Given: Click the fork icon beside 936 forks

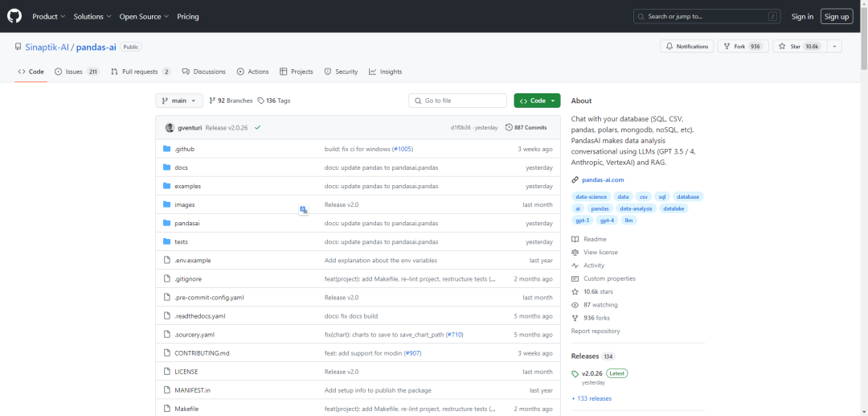Looking at the screenshot, I should (575, 318).
